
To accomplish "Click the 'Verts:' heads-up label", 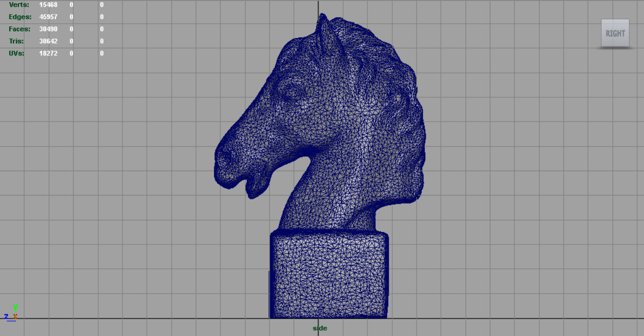I will [x=19, y=5].
